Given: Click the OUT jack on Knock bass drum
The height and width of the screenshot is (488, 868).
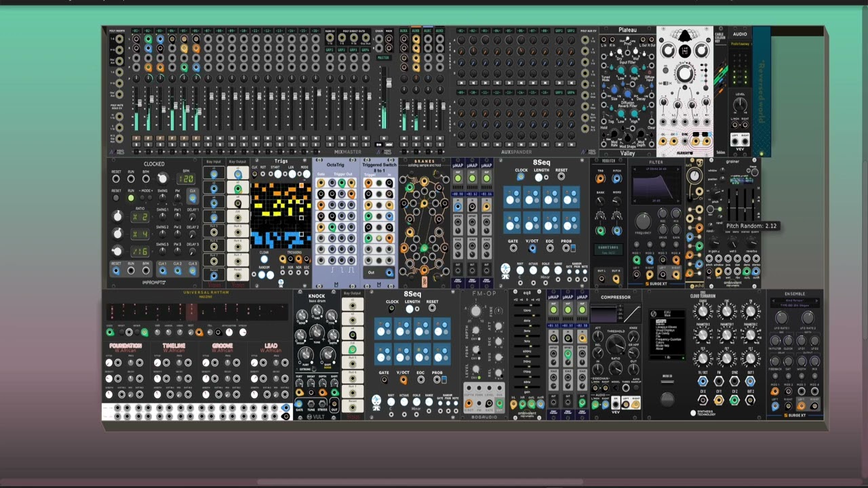Looking at the screenshot, I should pyautogui.click(x=334, y=404).
